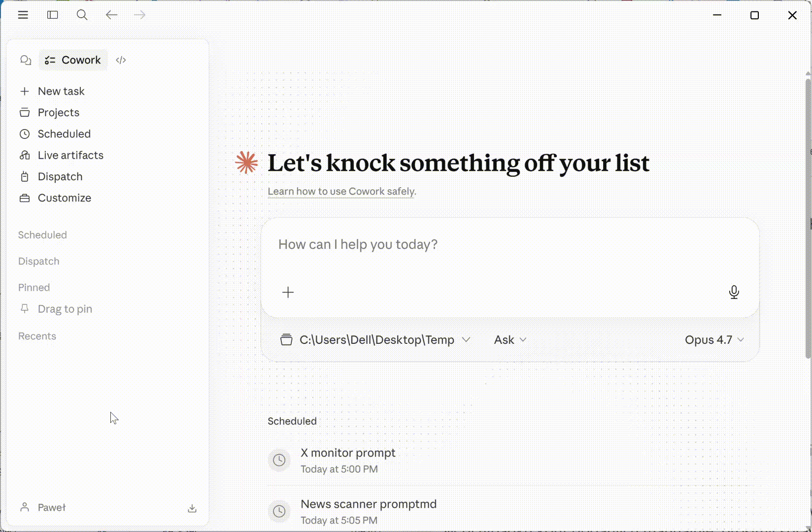Maximize the application window
Viewport: 812px width, 532px height.
pos(754,15)
